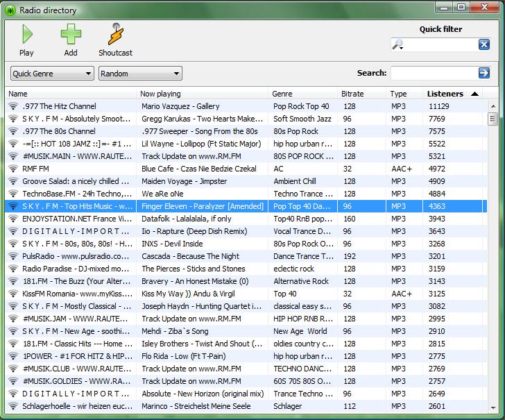Click radio icon of .977 The Hitz Channel
The width and height of the screenshot is (505, 420).
13,106
